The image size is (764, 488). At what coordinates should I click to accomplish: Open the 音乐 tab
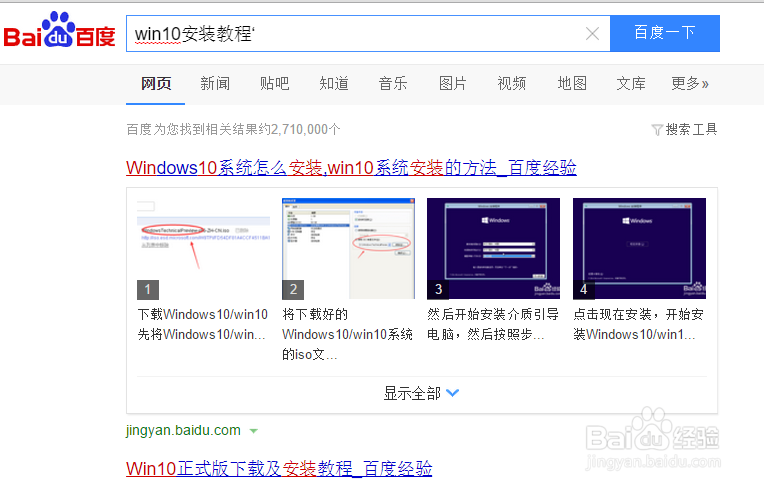(393, 84)
